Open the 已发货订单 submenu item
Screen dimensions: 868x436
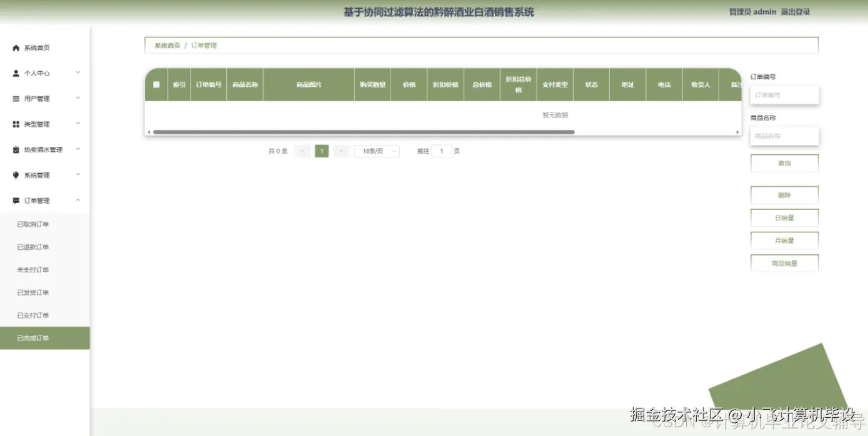coord(44,293)
